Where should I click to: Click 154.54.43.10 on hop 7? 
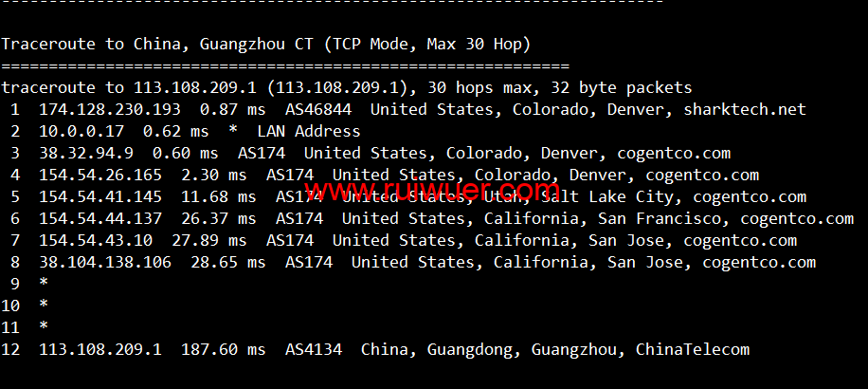(x=96, y=240)
